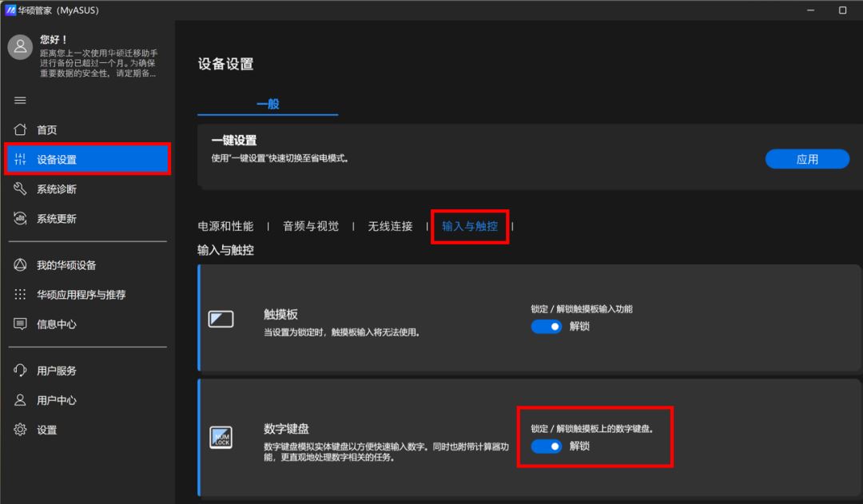The image size is (863, 504).
Task: Collapse sidebar using the hamburger menu
Action: [21, 100]
